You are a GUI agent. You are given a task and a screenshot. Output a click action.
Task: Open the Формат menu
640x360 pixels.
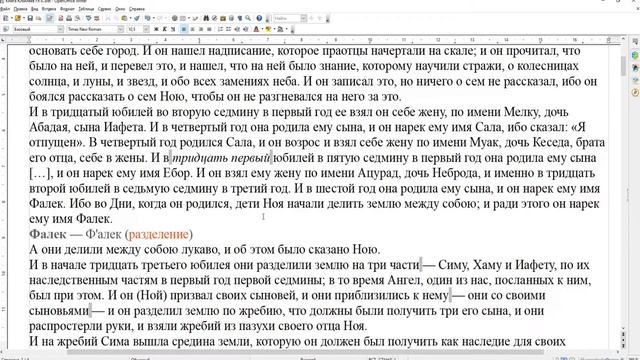pos(67,9)
